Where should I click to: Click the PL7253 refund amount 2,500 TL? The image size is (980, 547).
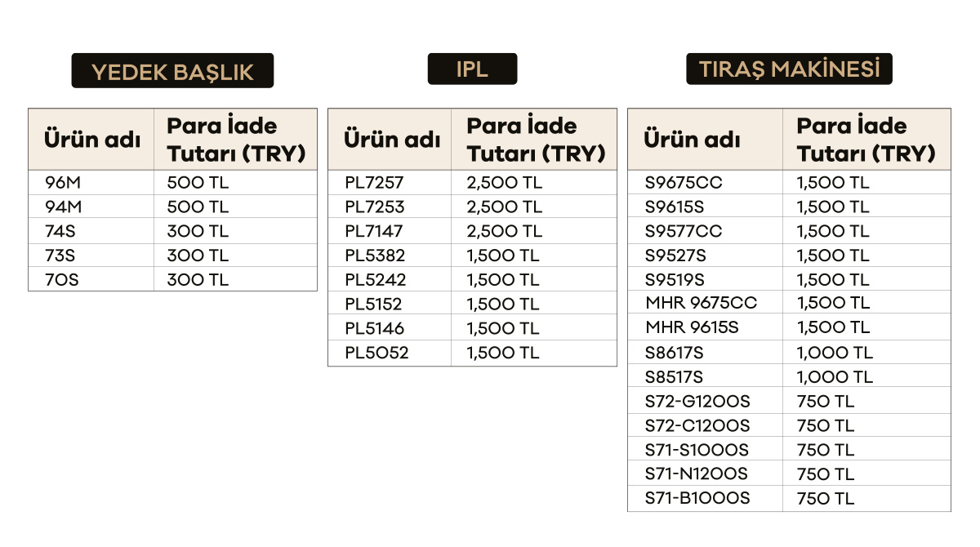[504, 207]
